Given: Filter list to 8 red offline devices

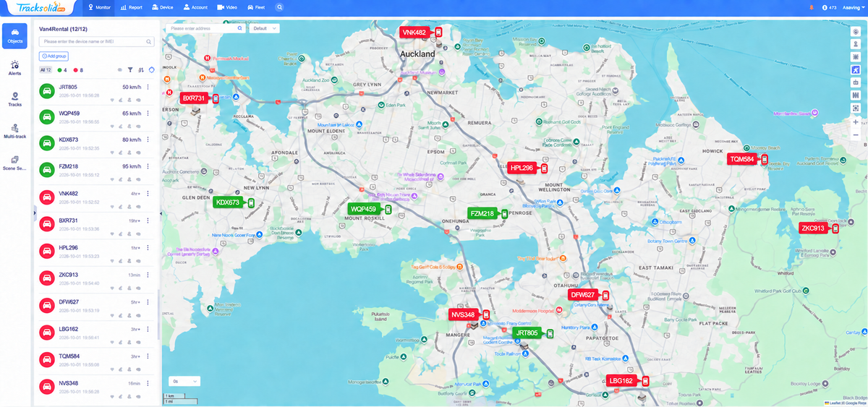Looking at the screenshot, I should click(x=78, y=70).
